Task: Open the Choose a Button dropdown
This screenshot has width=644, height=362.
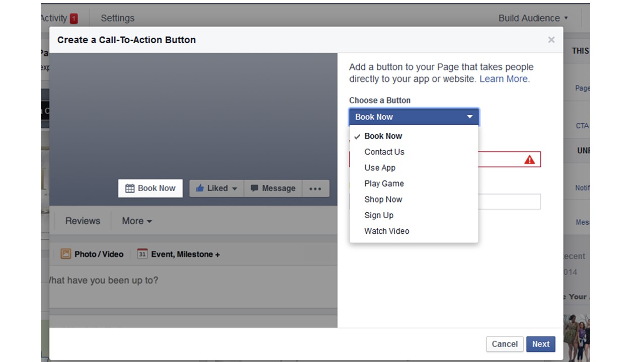Action: 414,117
